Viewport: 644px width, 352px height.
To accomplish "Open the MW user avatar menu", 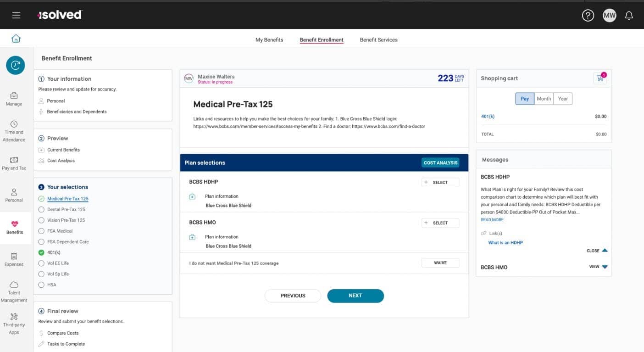I will 610,16.
